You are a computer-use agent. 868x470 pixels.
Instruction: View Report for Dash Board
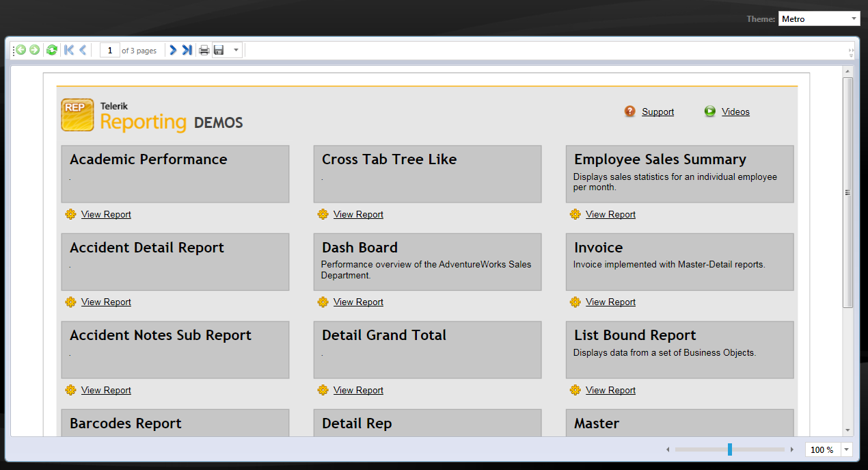(358, 302)
